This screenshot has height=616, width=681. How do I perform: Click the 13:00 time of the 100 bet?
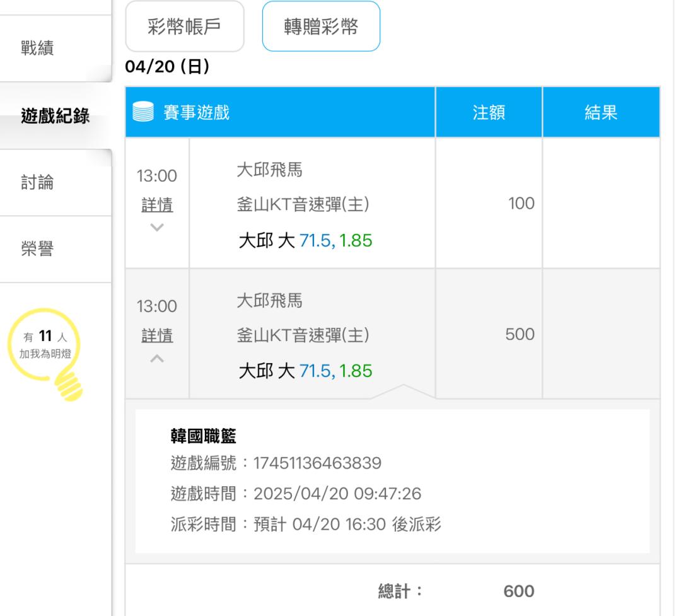click(x=157, y=176)
